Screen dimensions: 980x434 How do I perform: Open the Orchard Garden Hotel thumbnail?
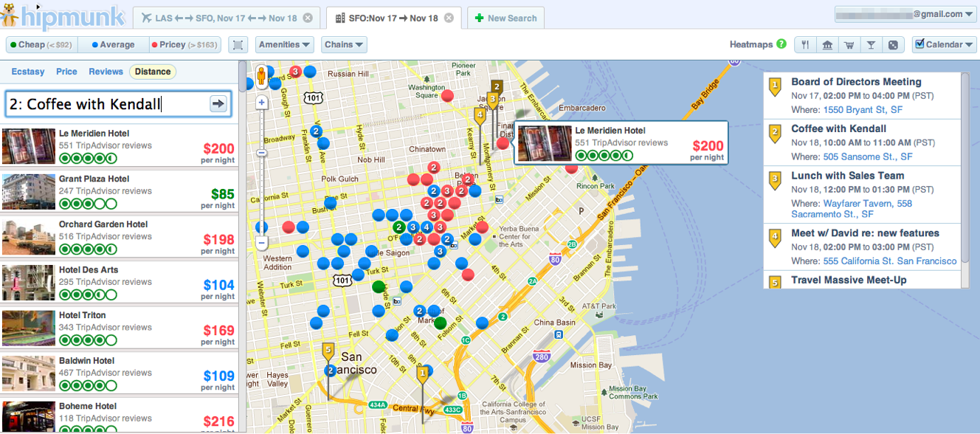point(29,237)
